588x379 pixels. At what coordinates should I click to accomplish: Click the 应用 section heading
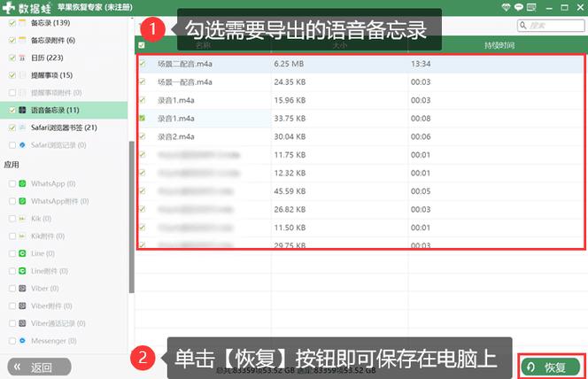coord(12,165)
